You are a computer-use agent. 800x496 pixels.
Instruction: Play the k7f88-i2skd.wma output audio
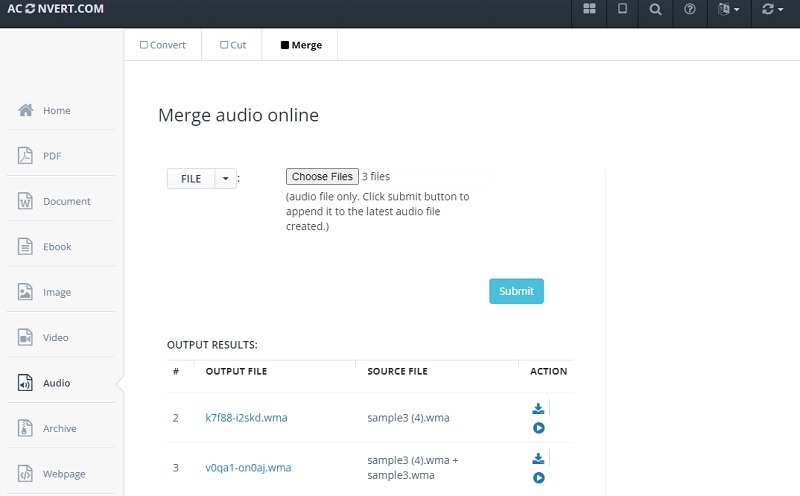tap(538, 428)
